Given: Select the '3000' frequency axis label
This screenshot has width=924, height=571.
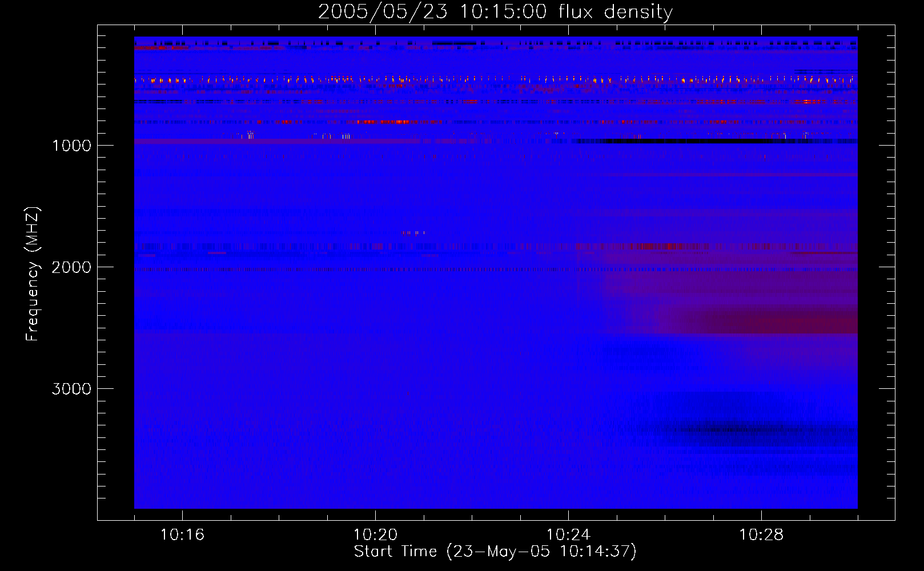Looking at the screenshot, I should click(71, 389).
